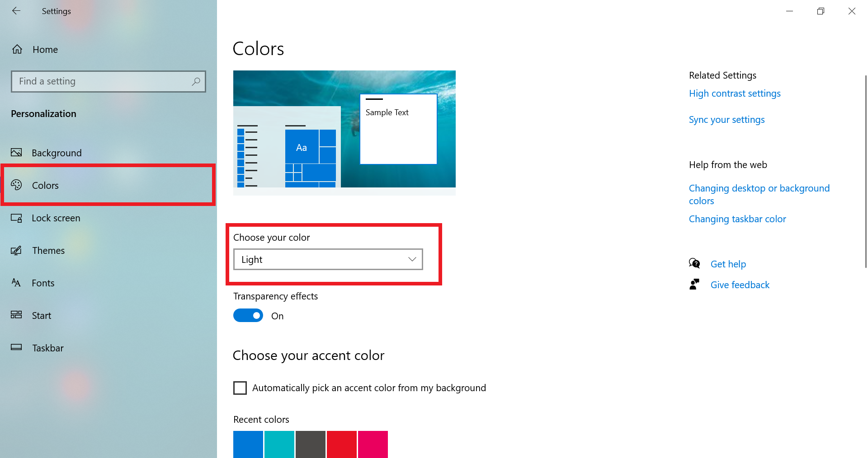The image size is (868, 458).
Task: Click the Personalization section heading
Action: (43, 114)
